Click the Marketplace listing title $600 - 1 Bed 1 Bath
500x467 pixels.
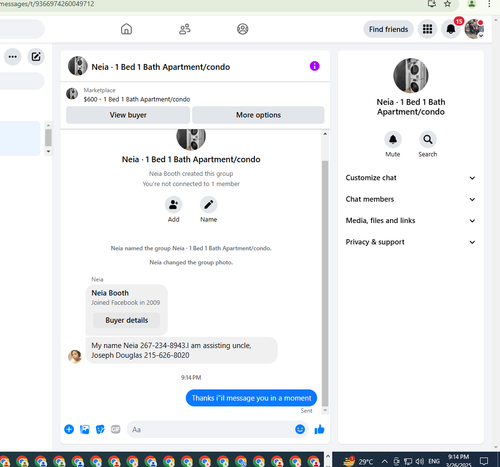[x=137, y=99]
